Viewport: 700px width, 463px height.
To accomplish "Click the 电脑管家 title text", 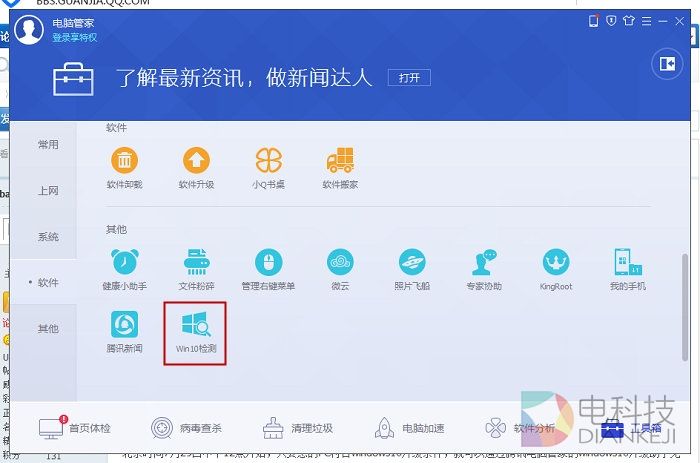I will (73, 23).
